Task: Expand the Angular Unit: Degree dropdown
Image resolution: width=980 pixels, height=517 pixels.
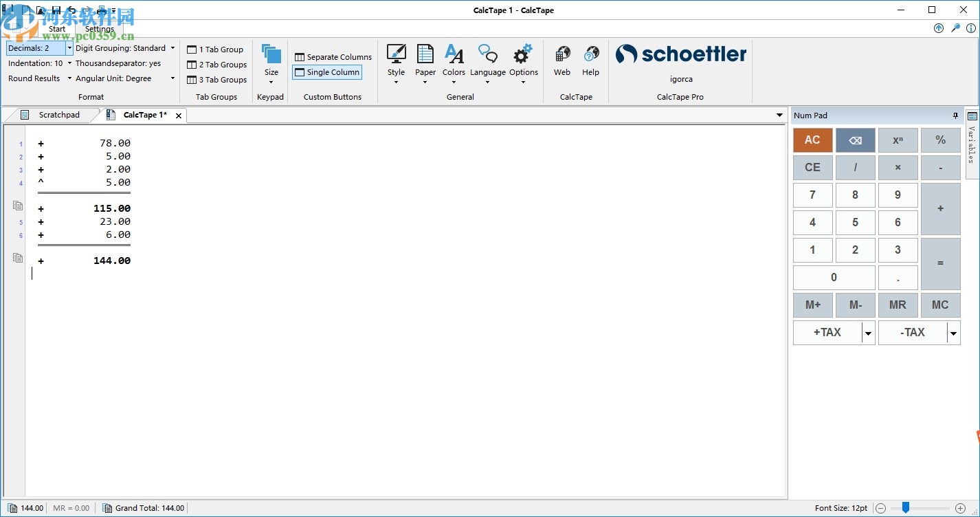Action: (172, 78)
